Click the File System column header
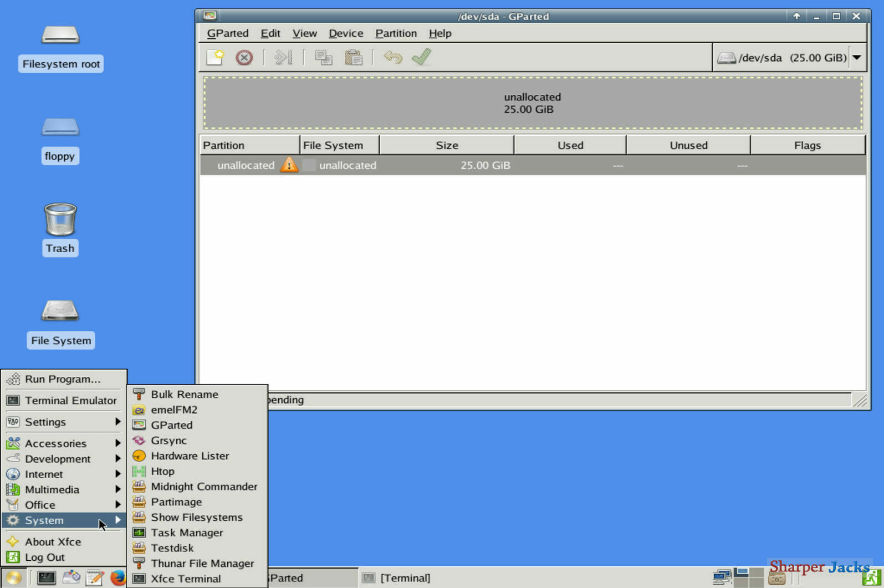The width and height of the screenshot is (884, 588). point(340,145)
